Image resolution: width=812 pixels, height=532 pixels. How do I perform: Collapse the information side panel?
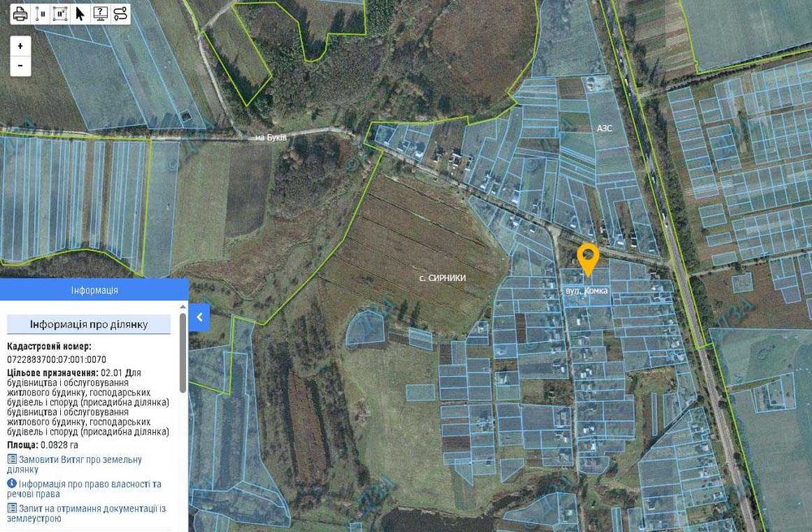[200, 318]
